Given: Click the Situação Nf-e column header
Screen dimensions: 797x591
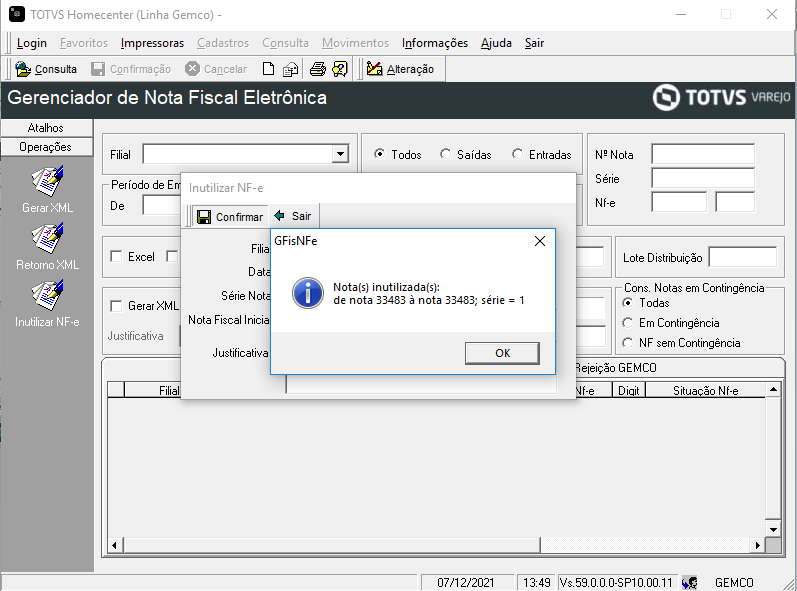Looking at the screenshot, I should [x=706, y=390].
